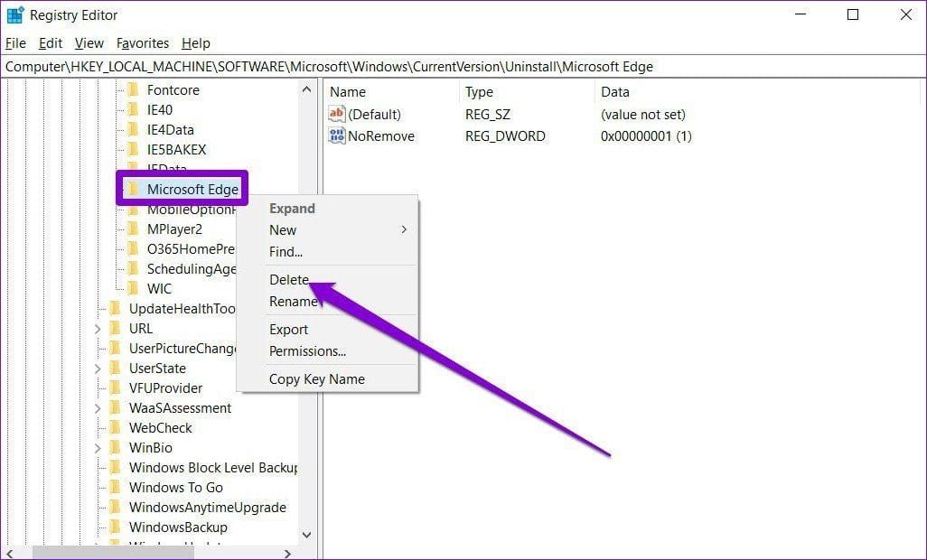Select the VFUProvider key label
The height and width of the screenshot is (560, 927).
(x=165, y=388)
